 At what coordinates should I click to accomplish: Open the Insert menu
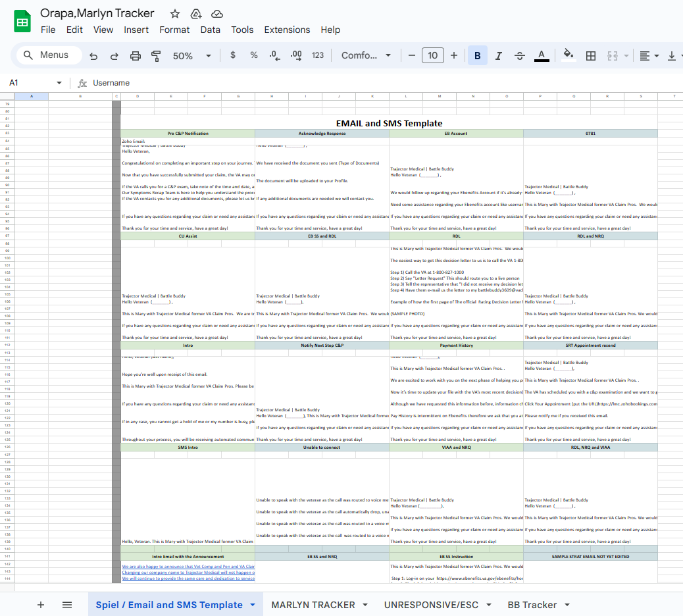(x=136, y=30)
